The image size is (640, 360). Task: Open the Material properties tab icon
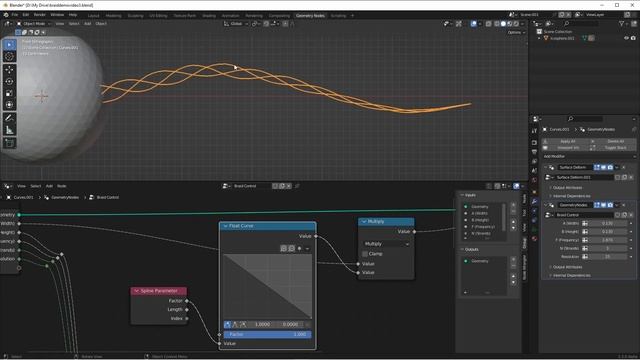534,239
